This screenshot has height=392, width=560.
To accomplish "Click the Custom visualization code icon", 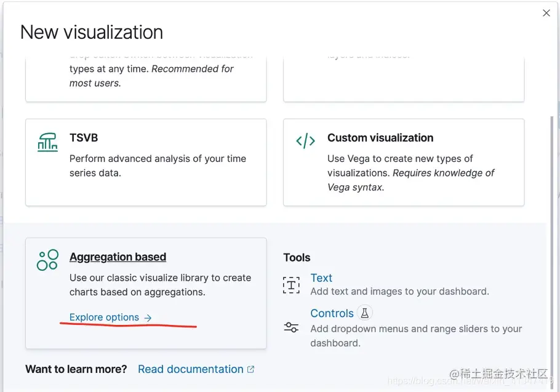I will pyautogui.click(x=305, y=142).
